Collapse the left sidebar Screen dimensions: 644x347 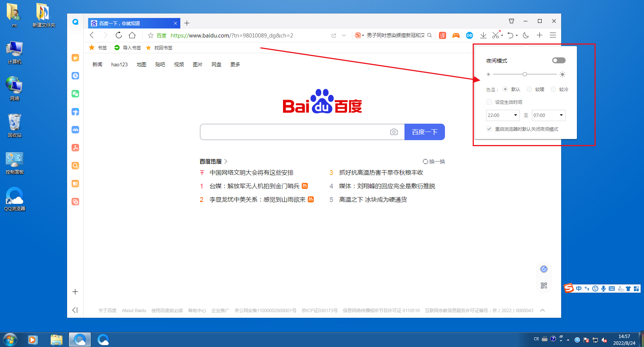[x=75, y=310]
